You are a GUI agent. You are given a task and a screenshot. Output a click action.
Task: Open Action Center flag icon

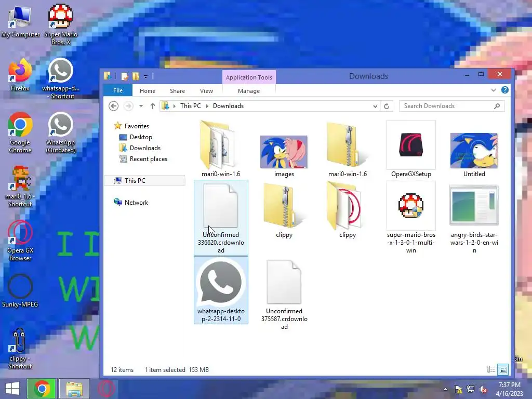pyautogui.click(x=458, y=389)
